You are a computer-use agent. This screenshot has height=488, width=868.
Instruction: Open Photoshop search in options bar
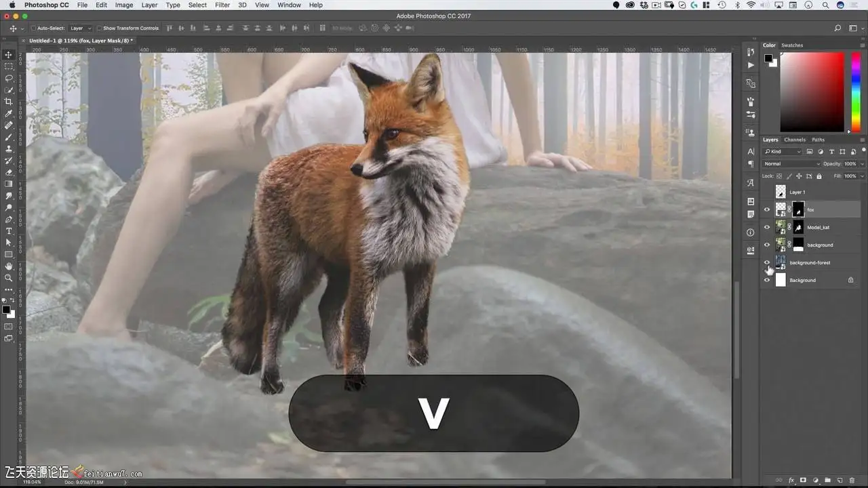point(837,28)
